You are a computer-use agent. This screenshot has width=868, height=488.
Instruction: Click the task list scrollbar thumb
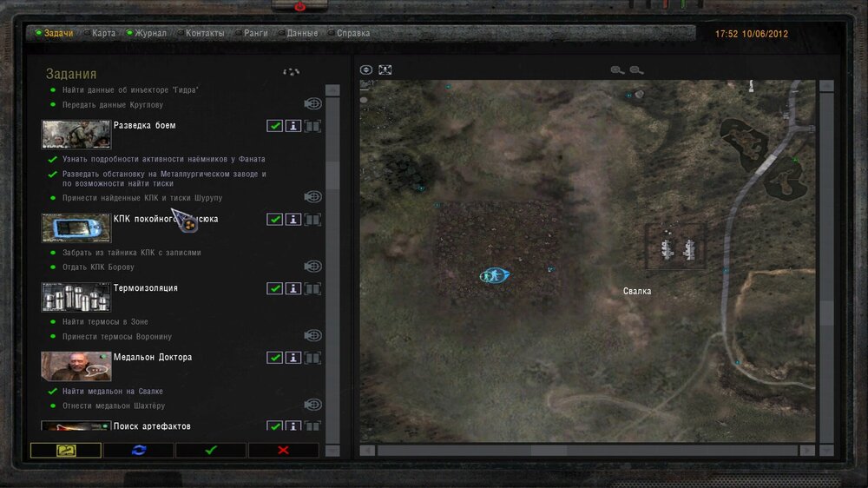pos(332,175)
